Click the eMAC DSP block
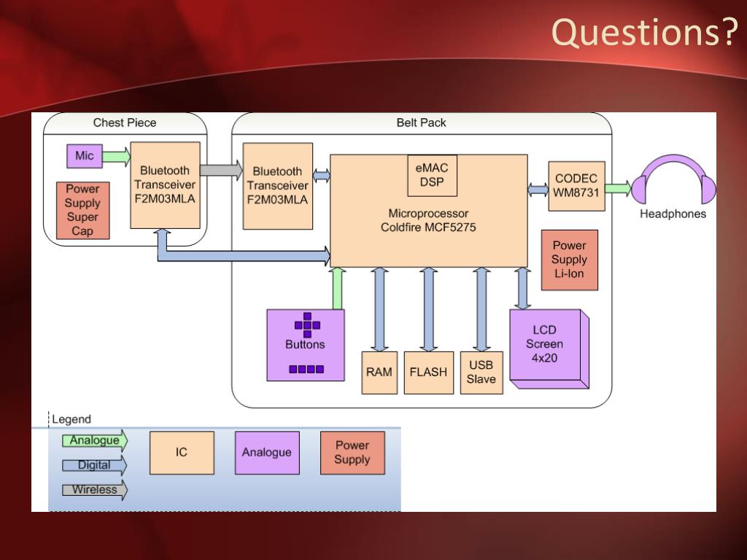The image size is (747, 560). point(432,175)
